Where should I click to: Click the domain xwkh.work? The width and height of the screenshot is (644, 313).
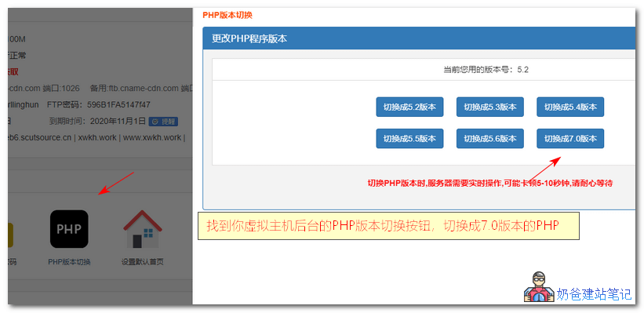(97, 137)
